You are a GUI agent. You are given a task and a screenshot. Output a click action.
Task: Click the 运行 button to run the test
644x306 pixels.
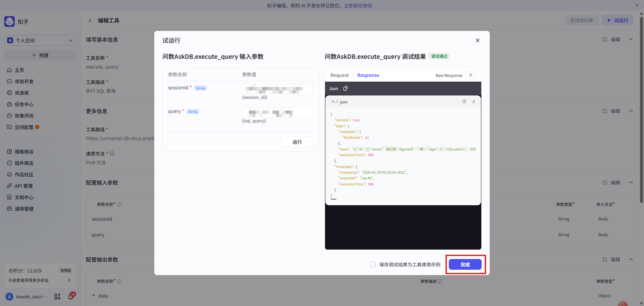tap(297, 142)
